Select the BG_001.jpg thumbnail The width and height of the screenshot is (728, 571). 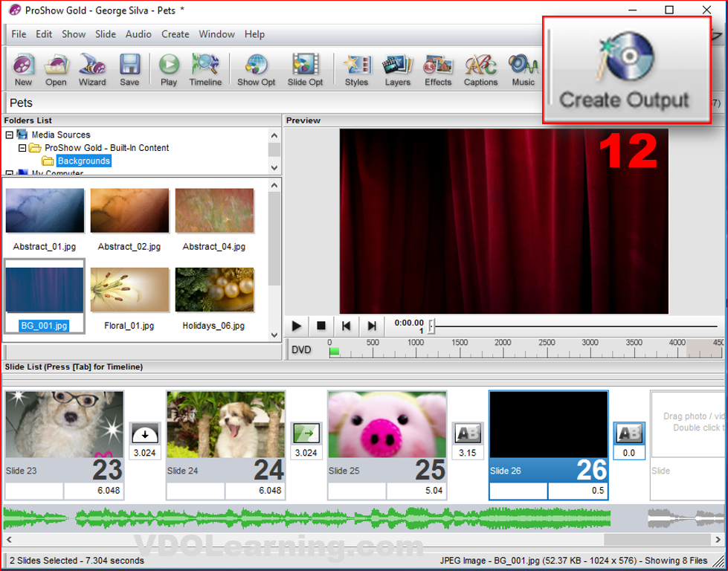click(45, 290)
